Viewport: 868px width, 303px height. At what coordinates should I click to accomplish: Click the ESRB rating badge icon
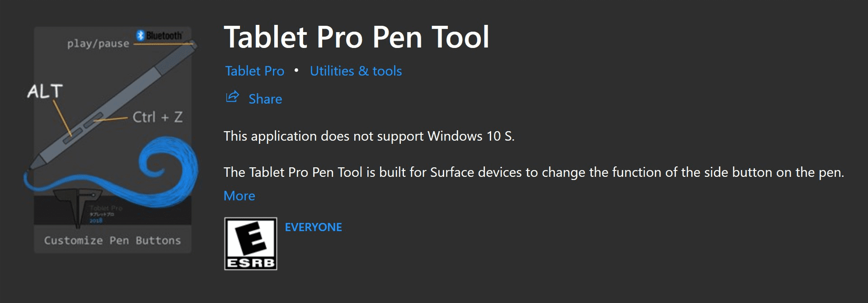click(x=251, y=244)
